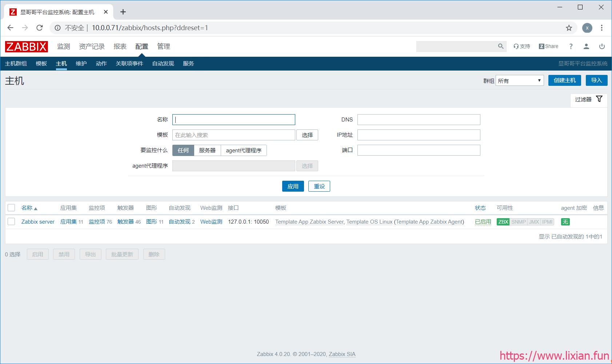This screenshot has height=364, width=612.
Task: Select 任何 monitoring option
Action: tap(183, 150)
